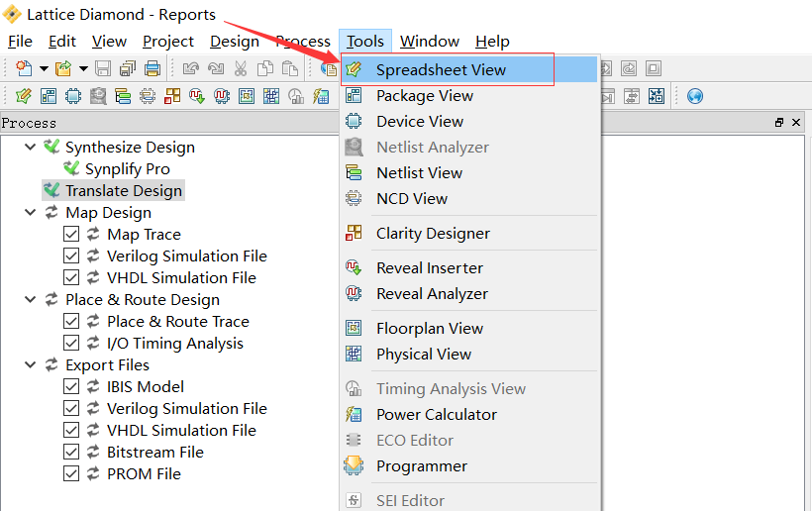Collapse the Synthesize Design tree node
Viewport: 812px width, 511px height.
click(x=30, y=147)
